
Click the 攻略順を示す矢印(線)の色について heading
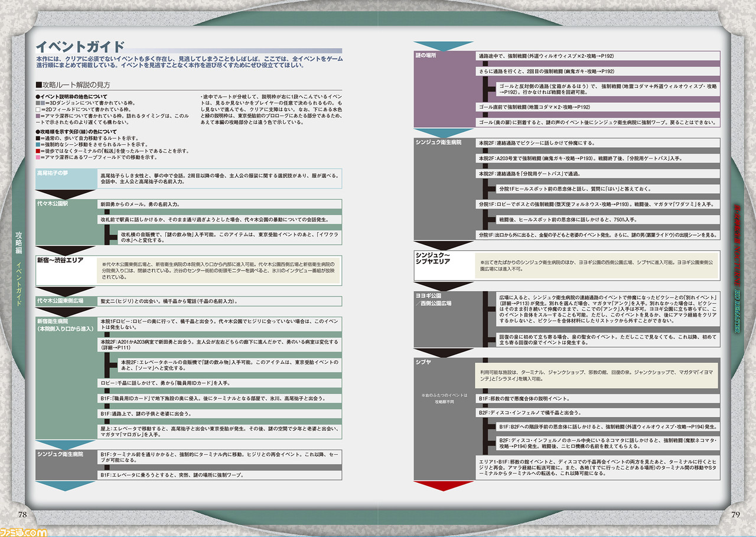point(76,131)
